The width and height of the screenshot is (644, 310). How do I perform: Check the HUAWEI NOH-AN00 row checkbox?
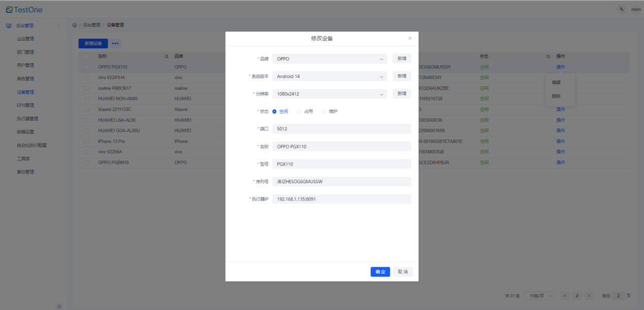pos(87,99)
